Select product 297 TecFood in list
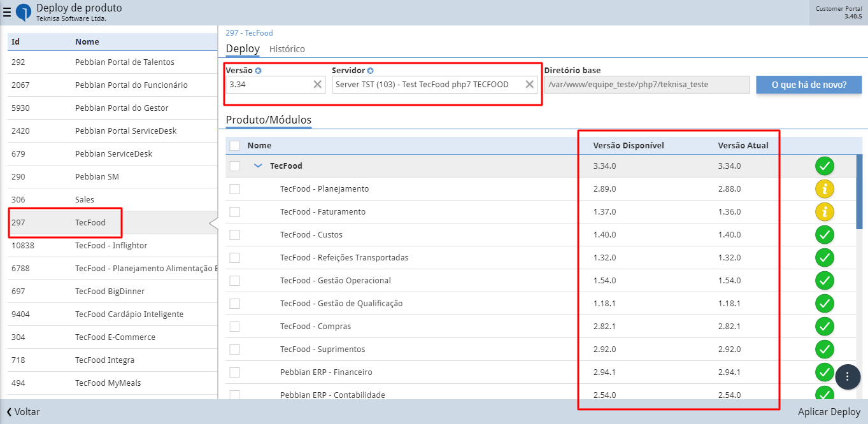868x424 pixels. point(113,223)
